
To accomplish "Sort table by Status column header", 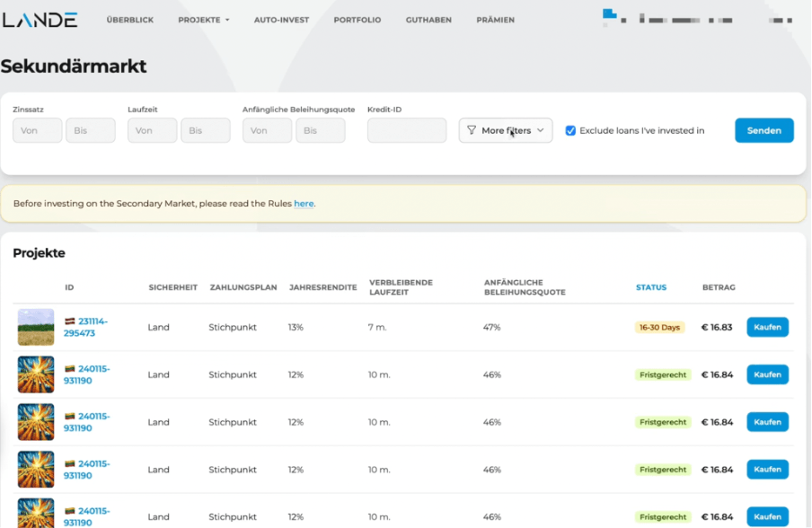I will [x=651, y=287].
